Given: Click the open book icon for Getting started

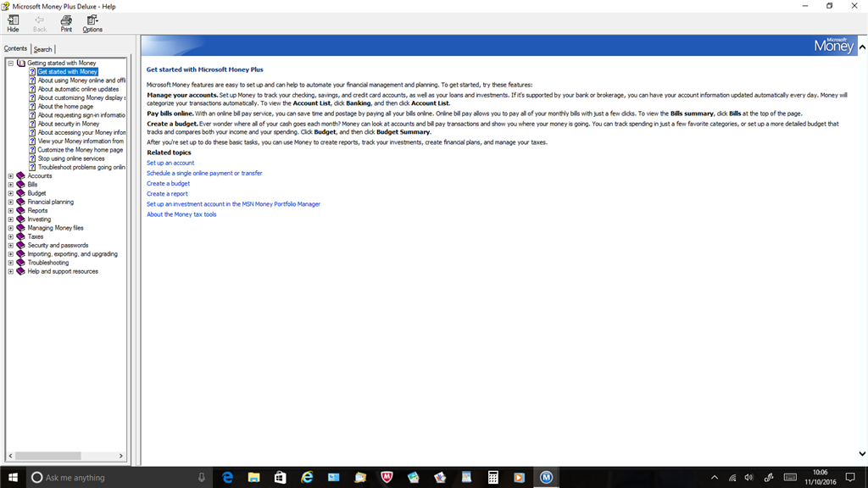Looking at the screenshot, I should coord(20,63).
